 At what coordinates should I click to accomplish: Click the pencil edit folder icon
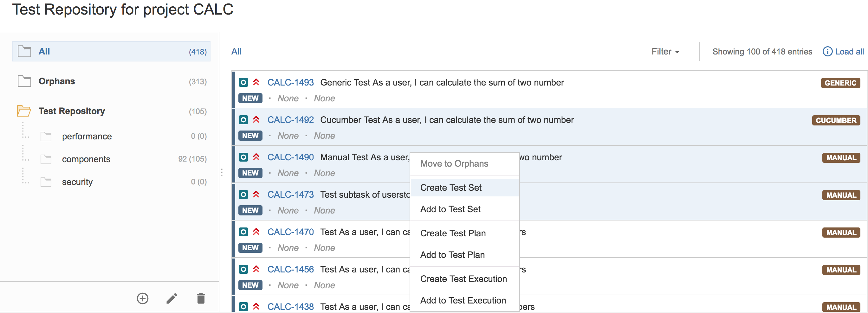point(172,298)
